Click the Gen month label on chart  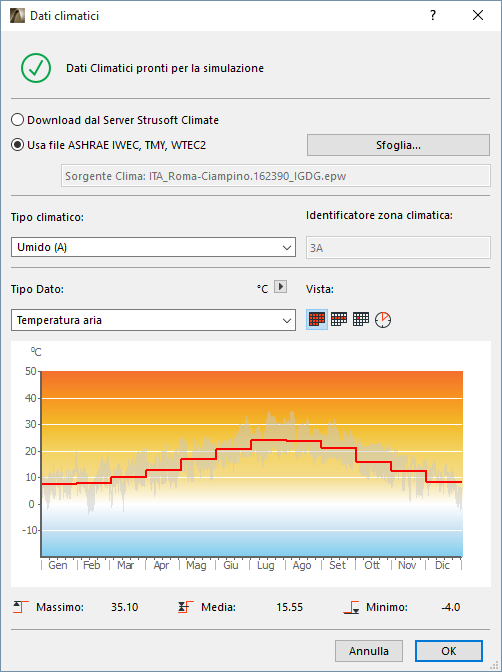(x=57, y=565)
